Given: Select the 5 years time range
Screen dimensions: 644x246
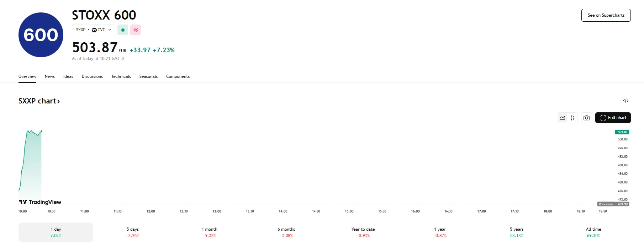Looking at the screenshot, I should pos(517,232).
